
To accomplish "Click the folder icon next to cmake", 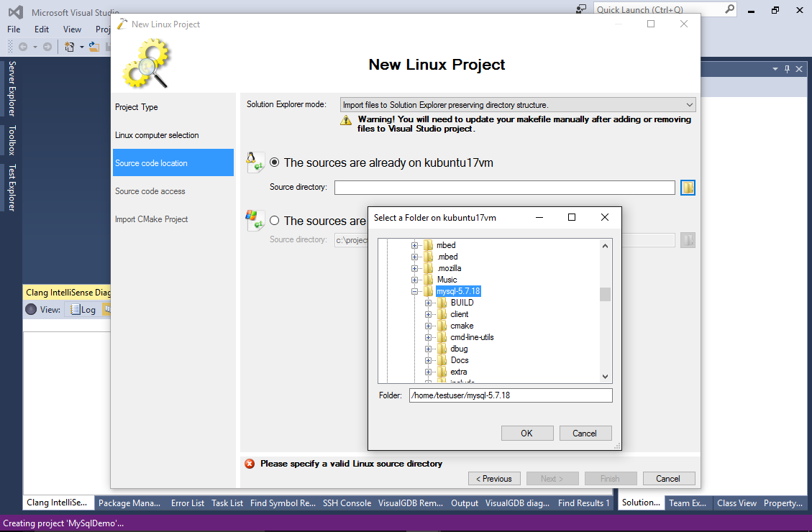I will pos(442,326).
